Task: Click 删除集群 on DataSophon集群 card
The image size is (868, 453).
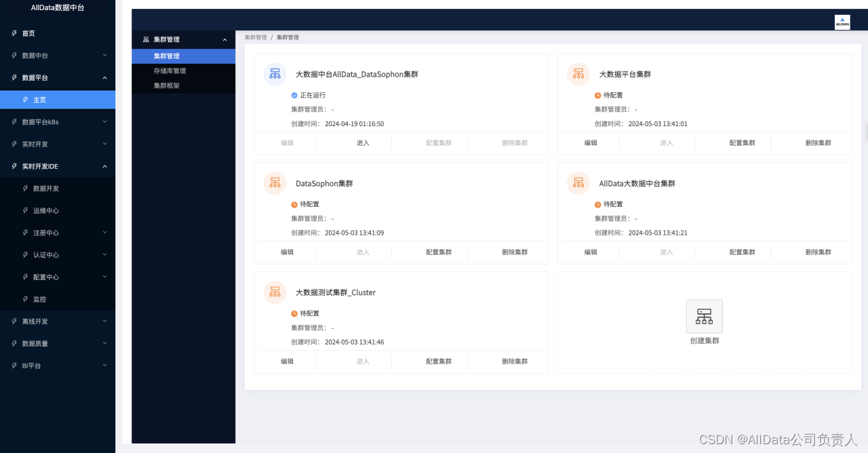Action: coord(515,252)
